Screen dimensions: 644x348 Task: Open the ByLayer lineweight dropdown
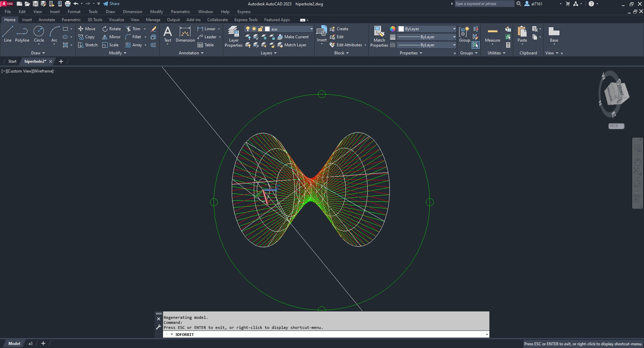(x=454, y=37)
